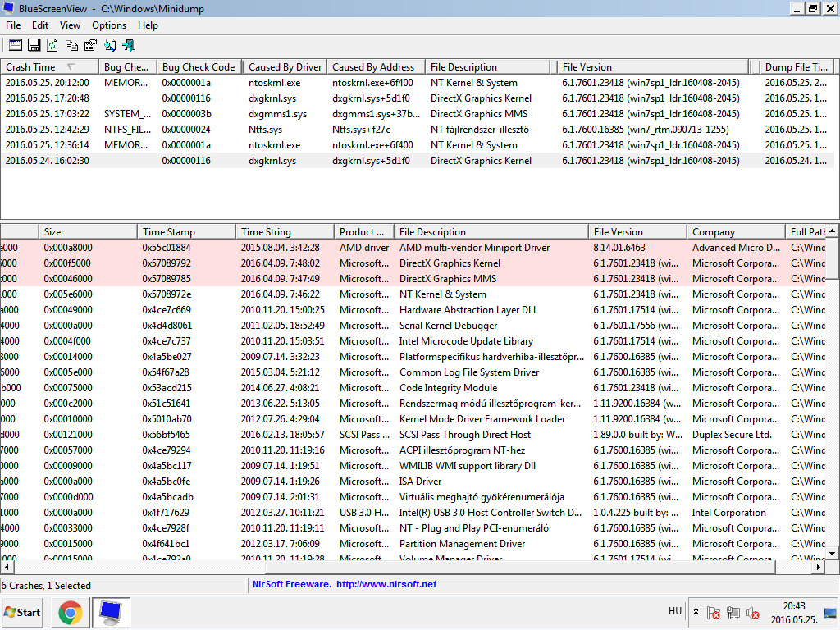
Task: Visit the NirSoft Freeware link
Action: point(345,584)
